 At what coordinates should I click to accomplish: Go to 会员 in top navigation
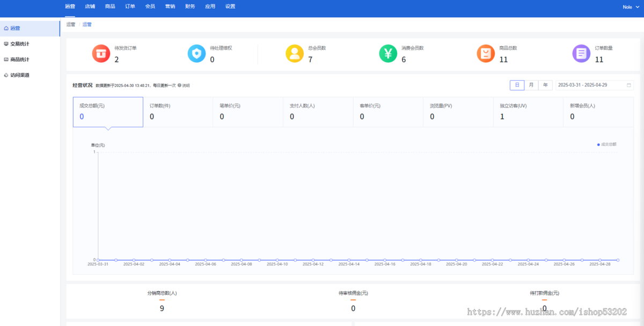click(x=150, y=6)
